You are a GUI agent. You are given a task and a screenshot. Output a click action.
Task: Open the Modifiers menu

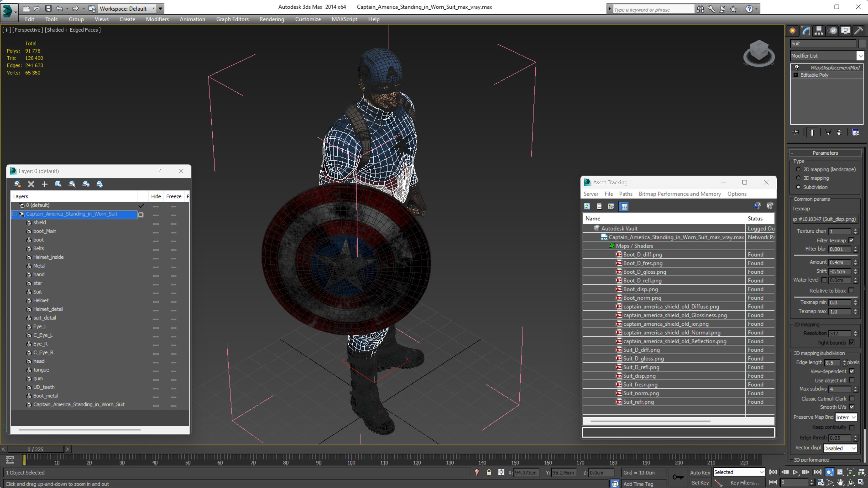[157, 19]
